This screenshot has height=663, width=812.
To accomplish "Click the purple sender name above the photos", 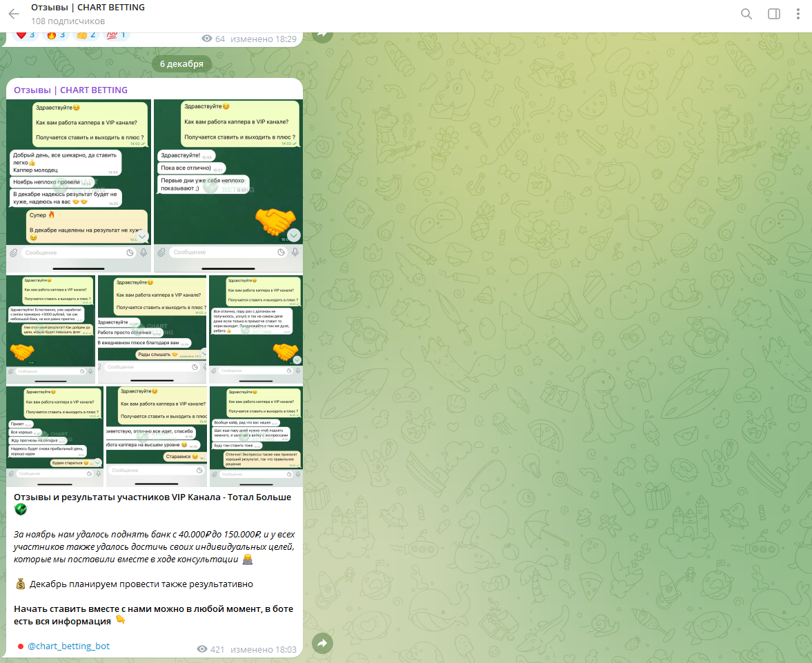I will [x=70, y=90].
